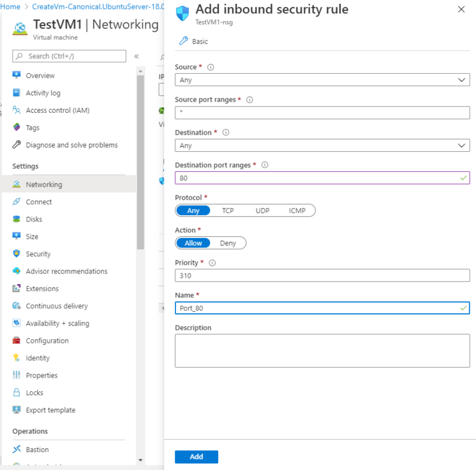The height and width of the screenshot is (470, 476).
Task: Click the sidebar vertical scrollbar
Action: (x=140, y=162)
